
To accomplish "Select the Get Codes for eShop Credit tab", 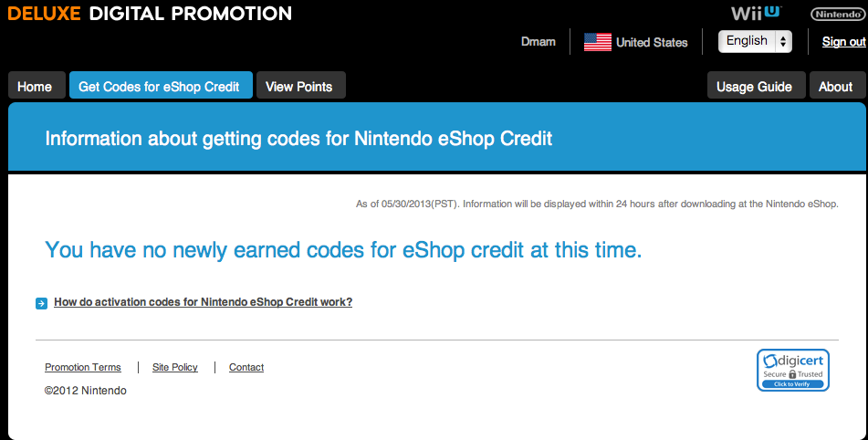I will coord(159,87).
